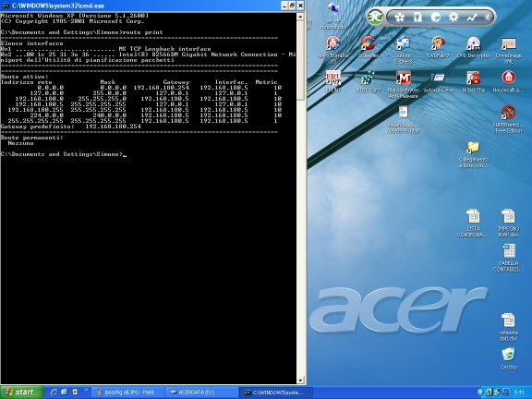The width and height of the screenshot is (532, 399).
Task: Open the Server desktop icon near the top
Action: pyautogui.click(x=333, y=16)
